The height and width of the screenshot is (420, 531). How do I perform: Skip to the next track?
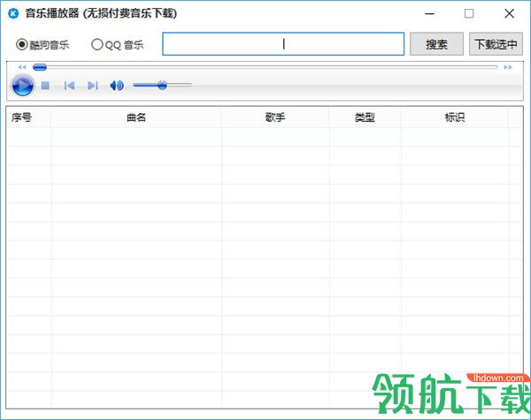(93, 85)
